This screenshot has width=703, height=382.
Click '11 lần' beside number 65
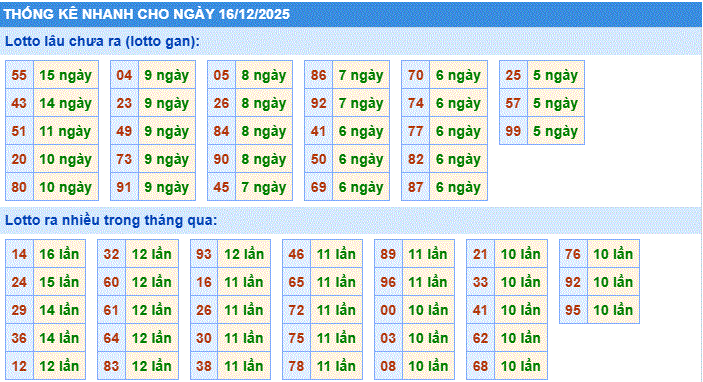(337, 282)
